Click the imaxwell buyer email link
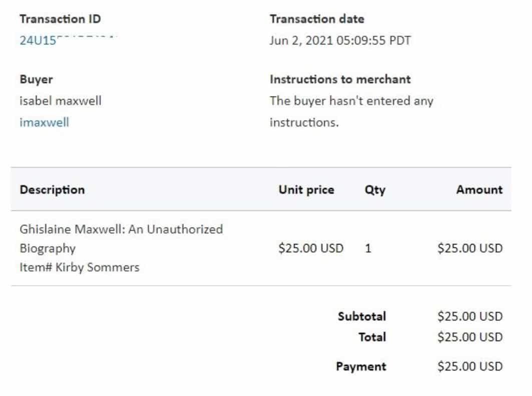This screenshot has height=396, width=532. [x=44, y=122]
